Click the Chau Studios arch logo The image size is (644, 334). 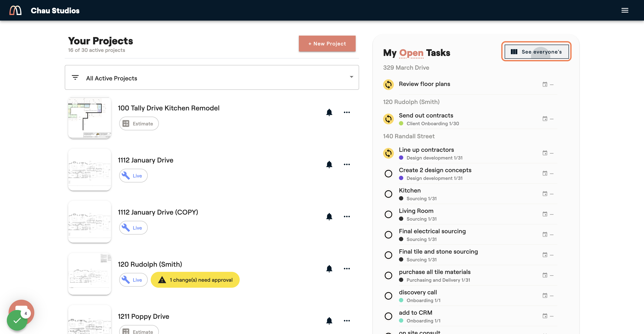click(x=15, y=10)
